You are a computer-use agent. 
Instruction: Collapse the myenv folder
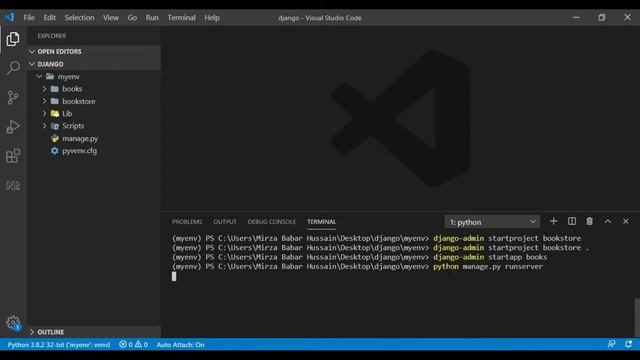[x=39, y=76]
